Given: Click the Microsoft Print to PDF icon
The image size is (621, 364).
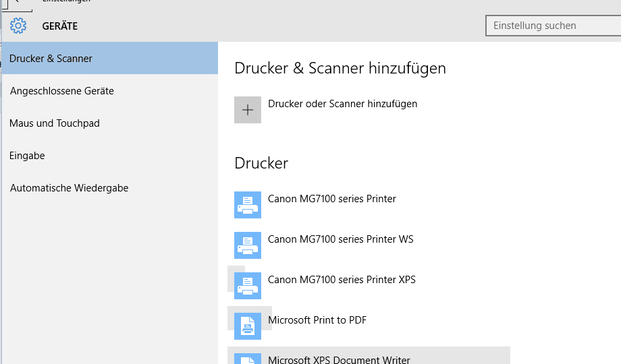Looking at the screenshot, I should (248, 326).
